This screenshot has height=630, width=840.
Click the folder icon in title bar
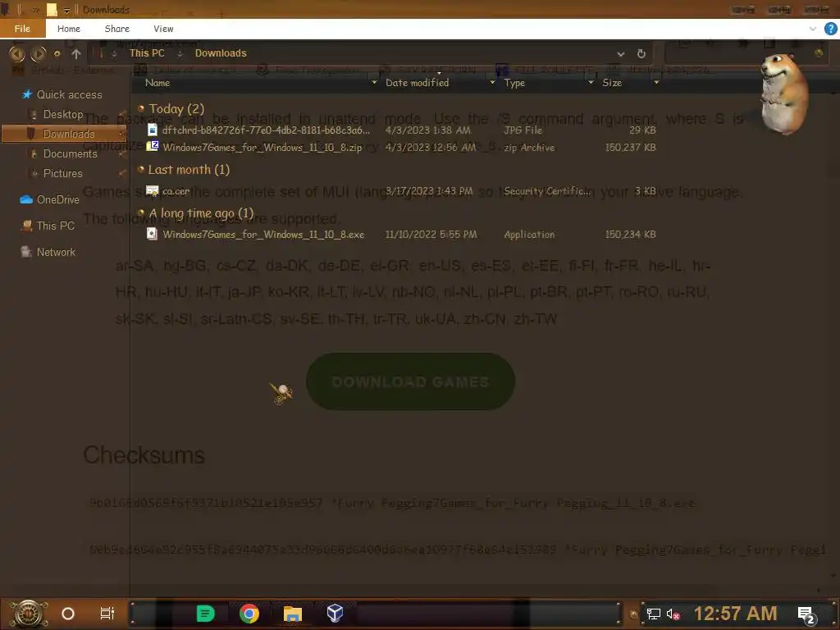pos(52,10)
